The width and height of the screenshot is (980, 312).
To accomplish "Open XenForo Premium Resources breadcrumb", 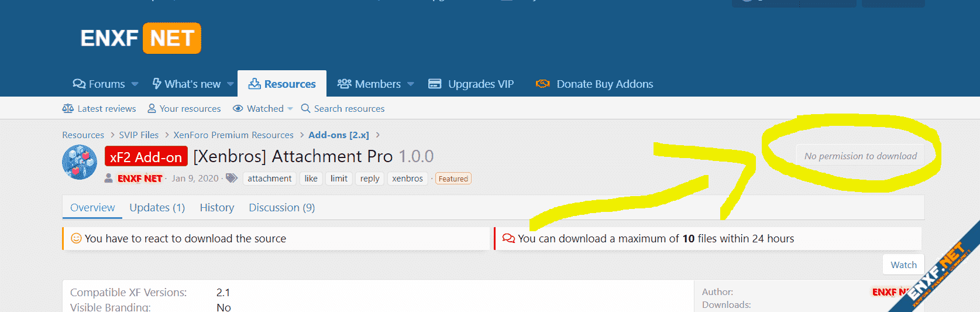I will (x=233, y=135).
